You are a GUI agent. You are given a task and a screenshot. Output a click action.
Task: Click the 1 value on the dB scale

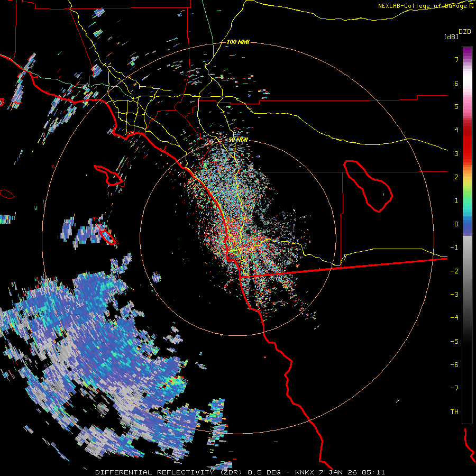pos(456,200)
